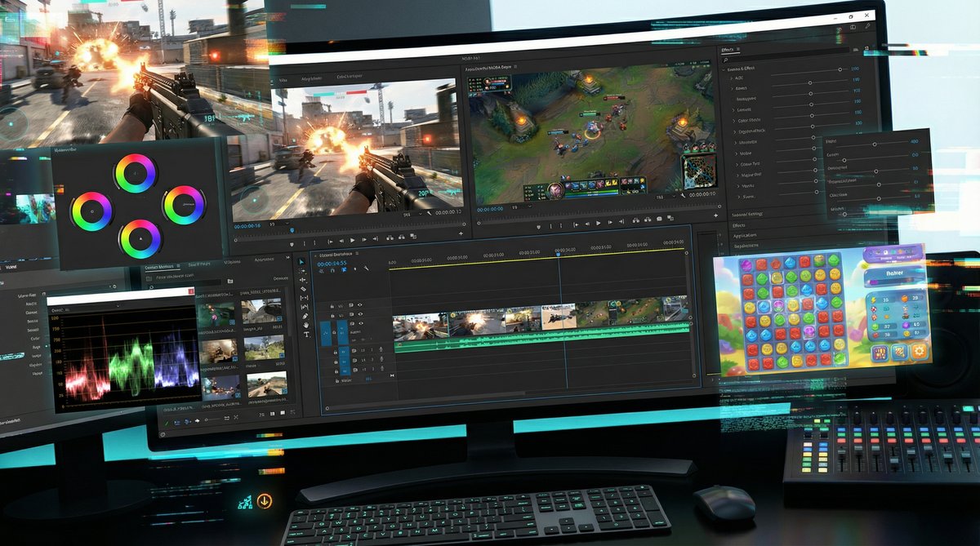
Task: Step back one frame in source monitor
Action: 341,240
